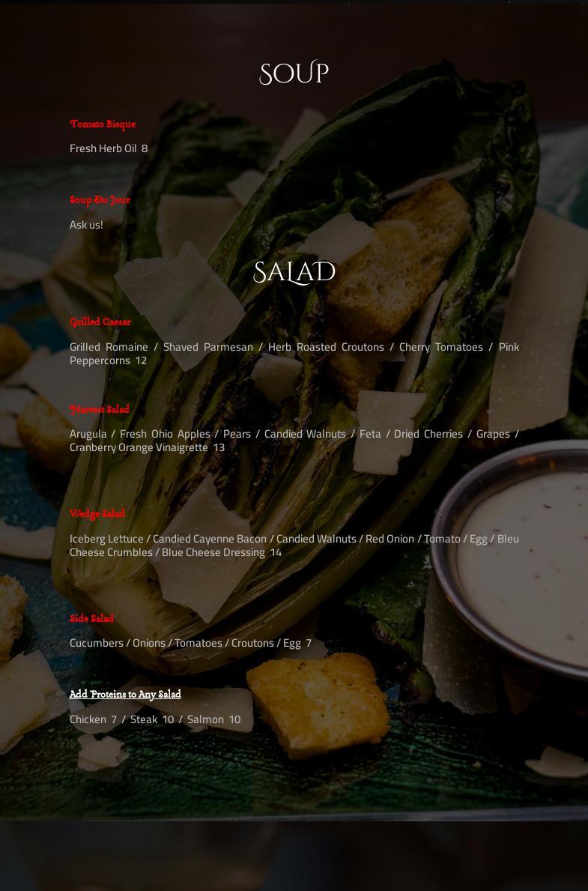Click the SALAD section heading
Viewport: 588px width, 891px height.
pyautogui.click(x=294, y=272)
